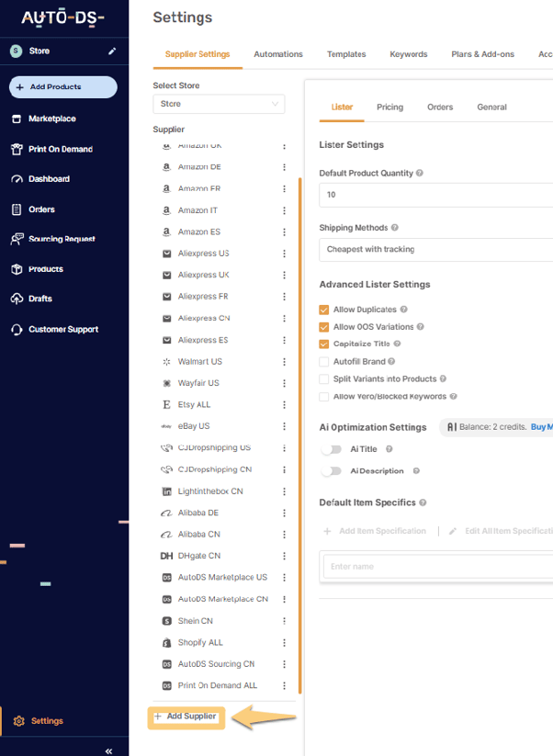553x756 pixels.
Task: Click the Add Supplier button
Action: [186, 717]
